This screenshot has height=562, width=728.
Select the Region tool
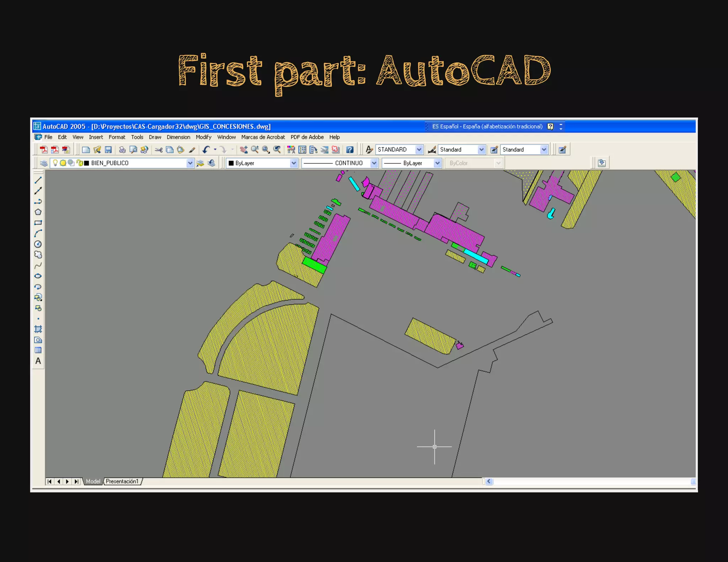pyautogui.click(x=38, y=340)
